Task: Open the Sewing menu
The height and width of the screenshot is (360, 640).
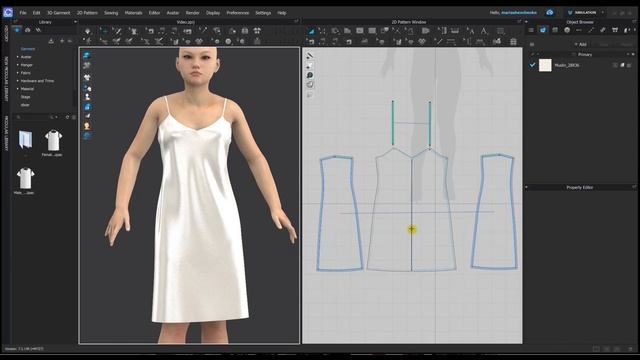Action: tap(111, 13)
